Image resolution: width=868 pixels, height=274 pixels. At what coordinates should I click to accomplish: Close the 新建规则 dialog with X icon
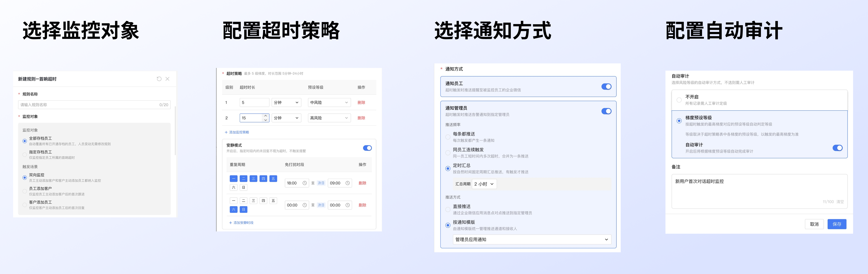pos(167,79)
